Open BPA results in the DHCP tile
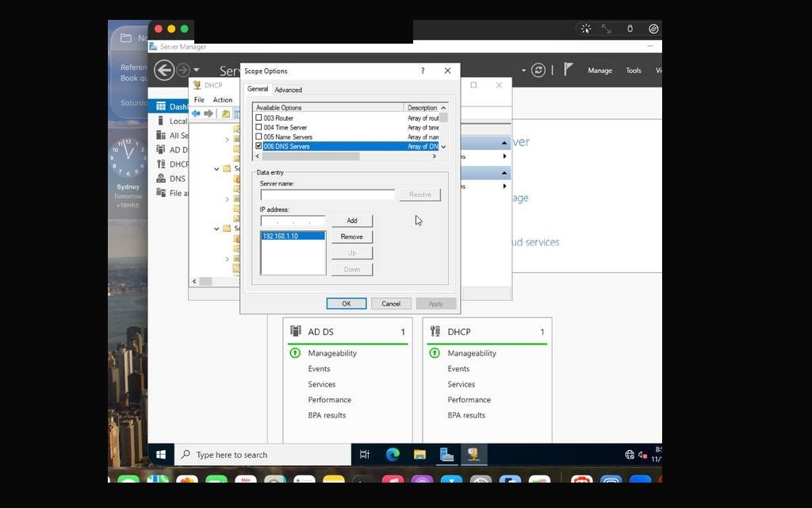This screenshot has width=812, height=508. pos(466,415)
